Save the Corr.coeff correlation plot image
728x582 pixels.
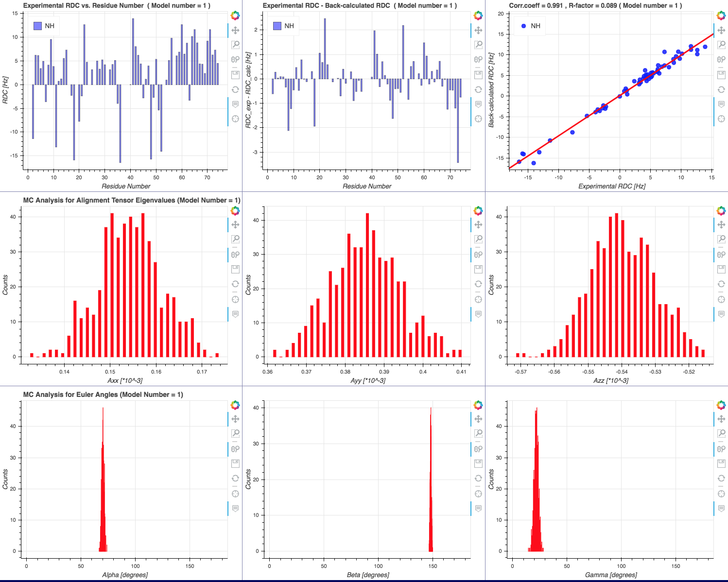pyautogui.click(x=721, y=74)
